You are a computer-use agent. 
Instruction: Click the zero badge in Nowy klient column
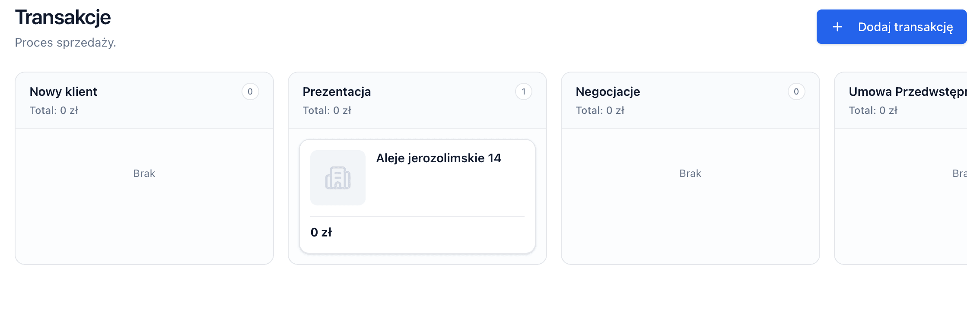[251, 91]
